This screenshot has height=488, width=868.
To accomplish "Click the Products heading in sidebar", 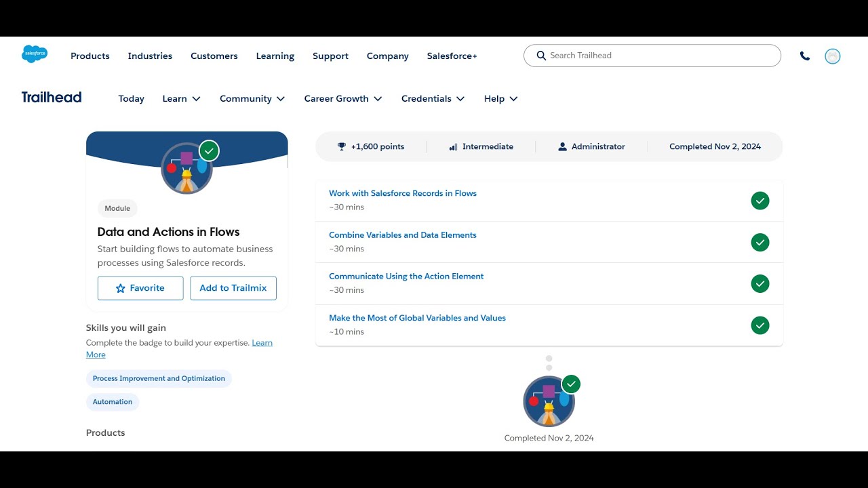I will [106, 433].
